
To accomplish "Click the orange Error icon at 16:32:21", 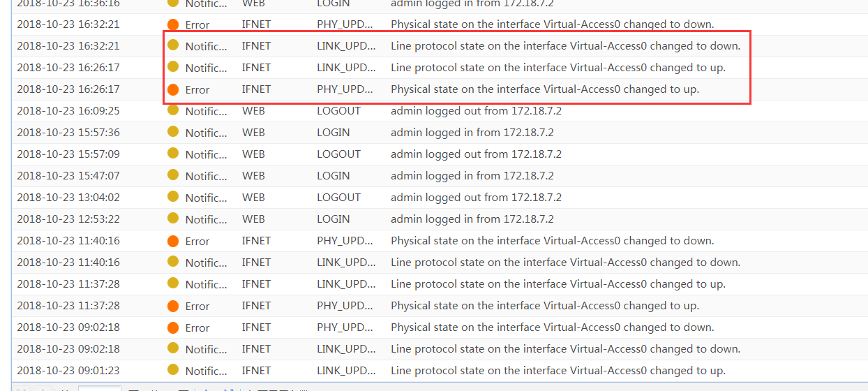I will [x=173, y=24].
